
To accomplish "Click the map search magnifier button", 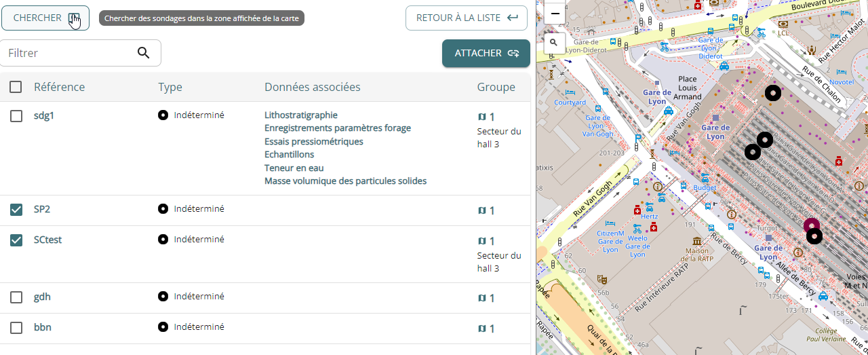I will 554,43.
